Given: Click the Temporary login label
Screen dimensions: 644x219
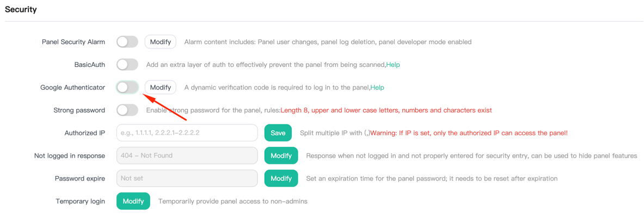Looking at the screenshot, I should click(x=81, y=202).
